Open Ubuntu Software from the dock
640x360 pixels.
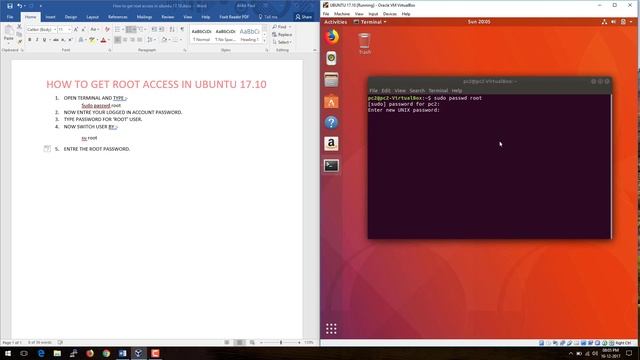coord(331,101)
